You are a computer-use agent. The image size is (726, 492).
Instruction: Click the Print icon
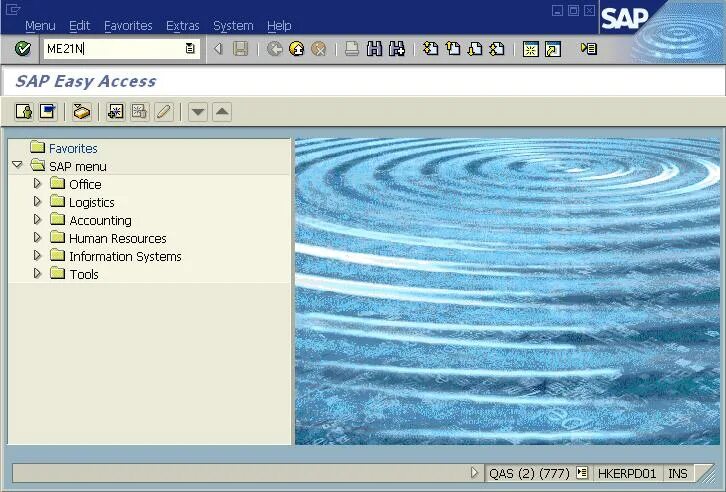coord(351,49)
